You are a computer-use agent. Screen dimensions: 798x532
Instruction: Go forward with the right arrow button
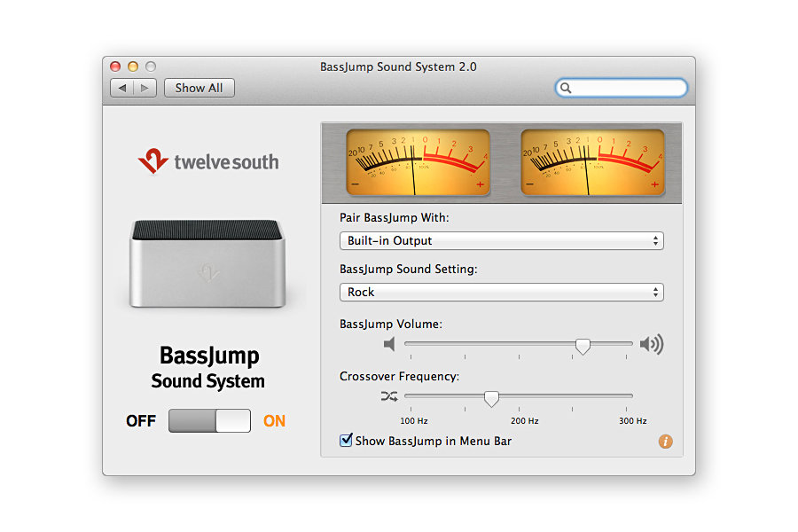[145, 88]
